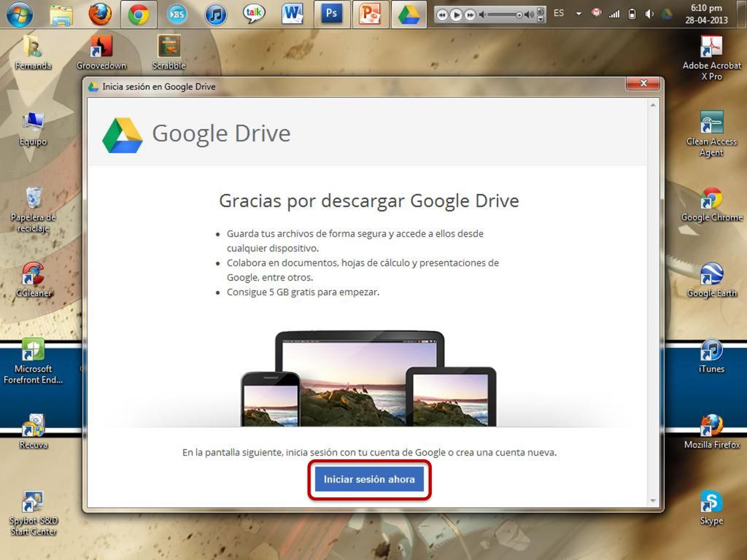Open the Gmail notifier tray icon
The width and height of the screenshot is (747, 560).
(x=596, y=13)
